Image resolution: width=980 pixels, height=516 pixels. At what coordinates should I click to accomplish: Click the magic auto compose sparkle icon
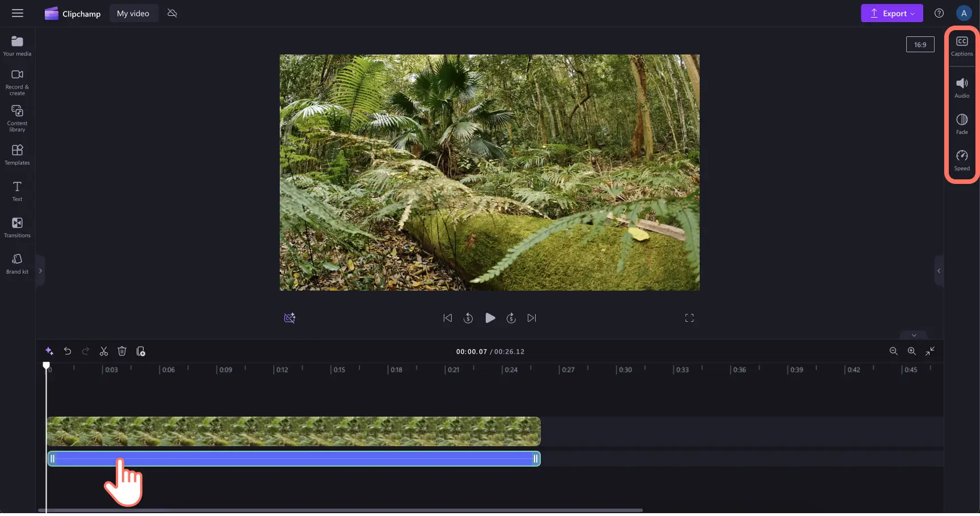(49, 351)
